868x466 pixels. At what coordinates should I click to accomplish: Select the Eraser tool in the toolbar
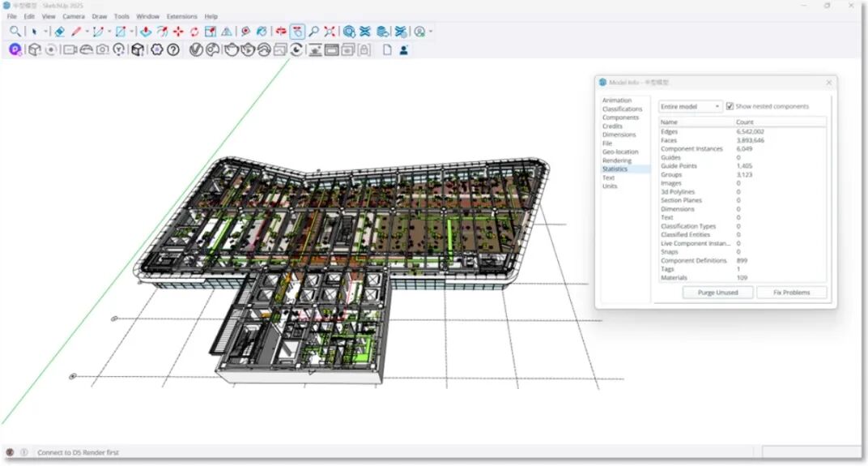(59, 32)
